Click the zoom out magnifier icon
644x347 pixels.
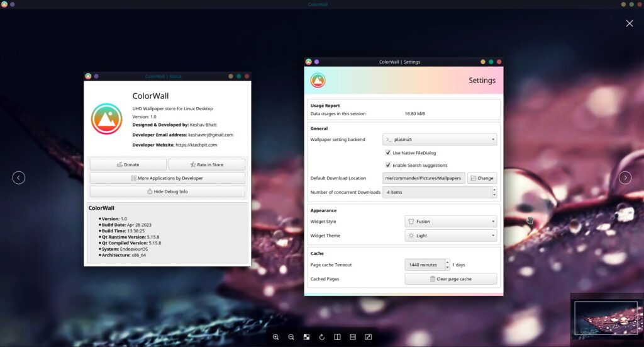point(291,337)
